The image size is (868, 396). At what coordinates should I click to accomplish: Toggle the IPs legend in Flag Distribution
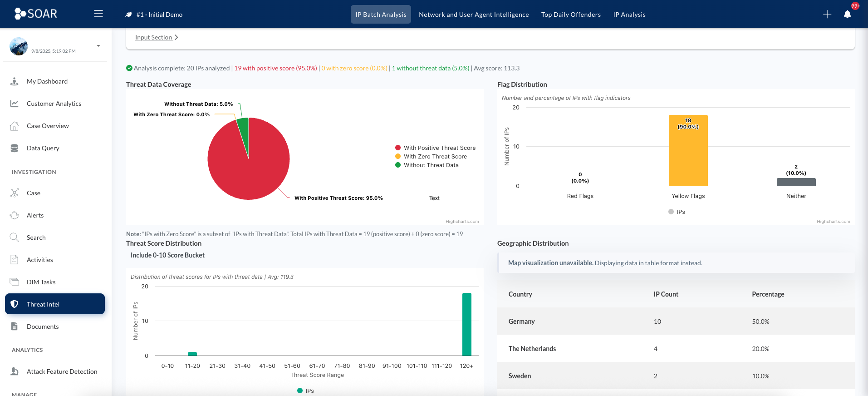click(x=677, y=212)
